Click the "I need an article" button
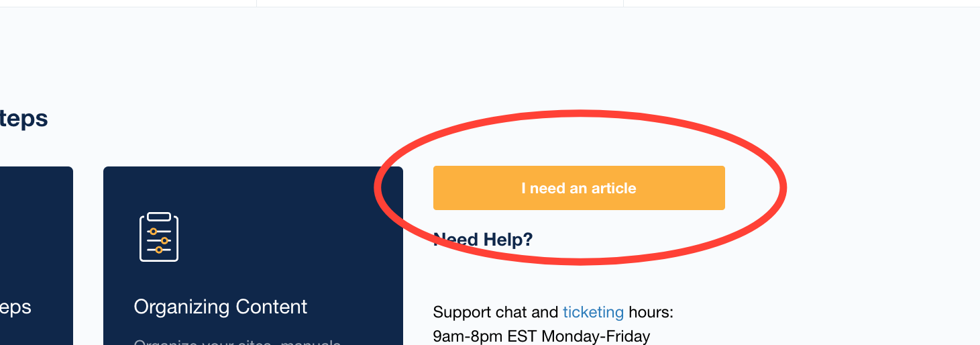980x345 pixels. (578, 188)
